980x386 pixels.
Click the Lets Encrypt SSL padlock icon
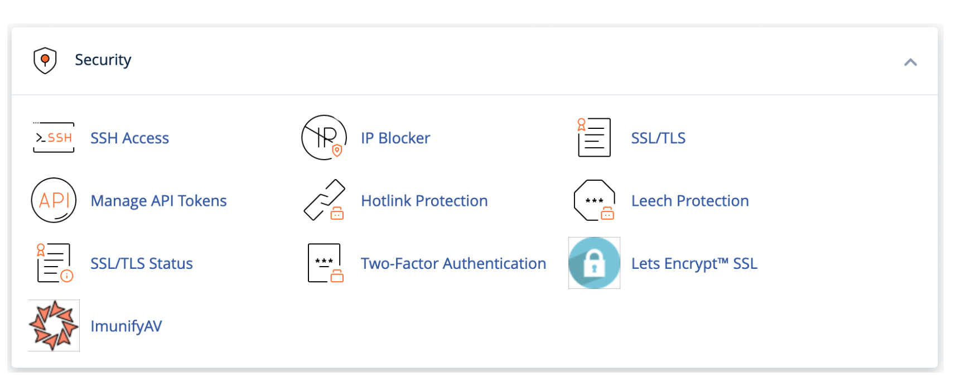pyautogui.click(x=594, y=263)
